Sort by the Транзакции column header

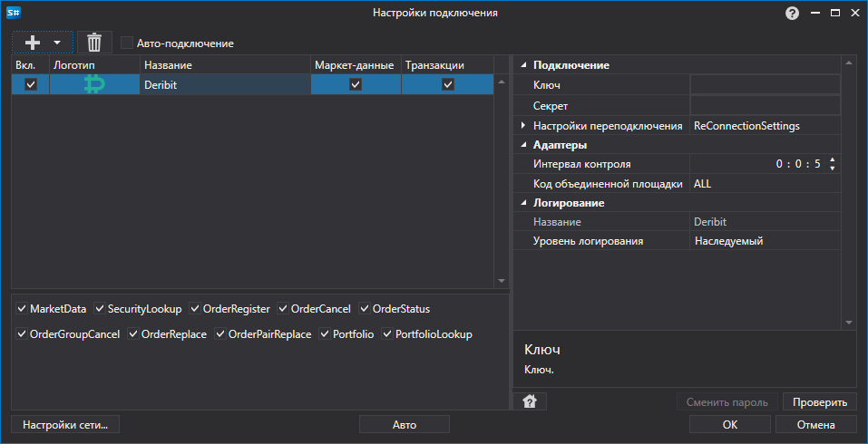click(x=447, y=65)
